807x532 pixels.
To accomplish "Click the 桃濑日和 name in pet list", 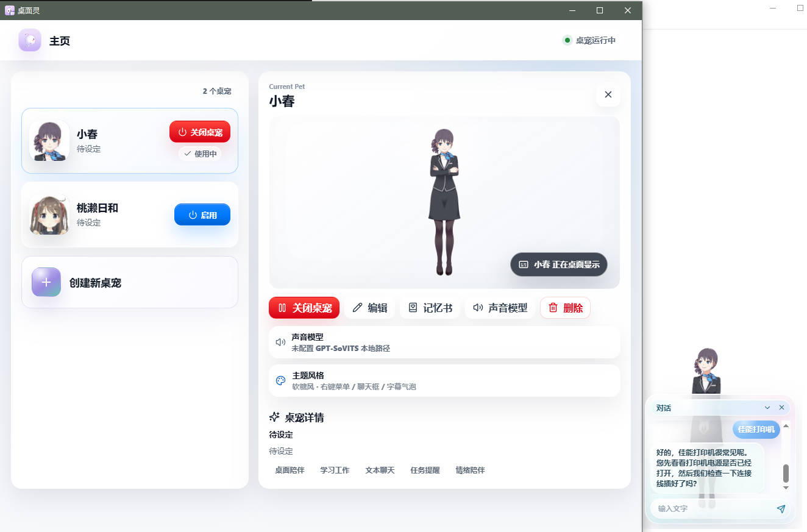I will [98, 208].
